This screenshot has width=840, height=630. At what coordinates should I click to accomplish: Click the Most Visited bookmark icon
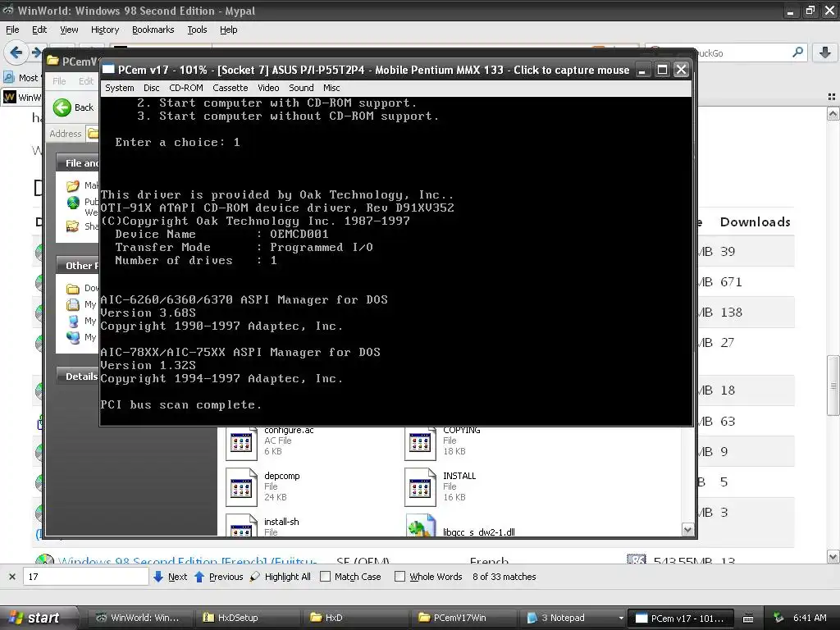pos(8,78)
